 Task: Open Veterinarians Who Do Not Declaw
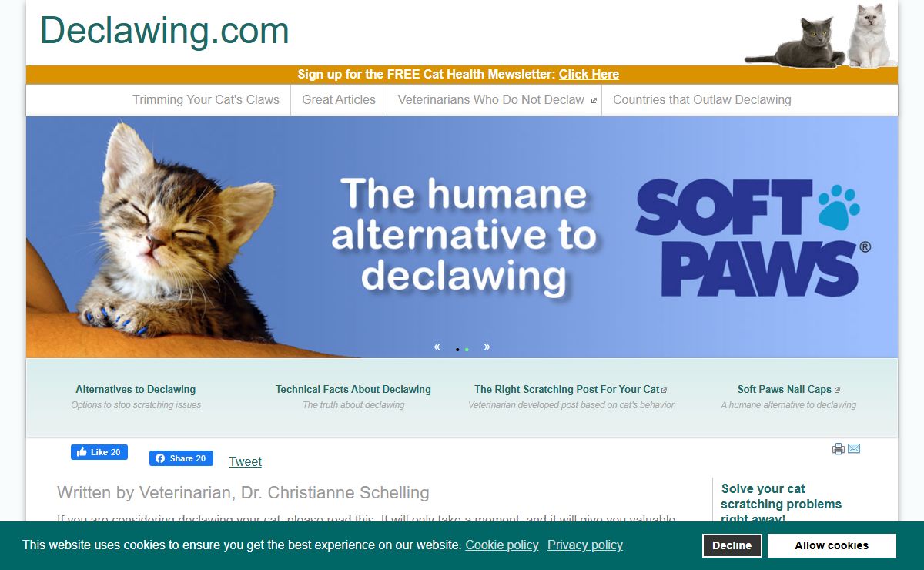coord(494,99)
